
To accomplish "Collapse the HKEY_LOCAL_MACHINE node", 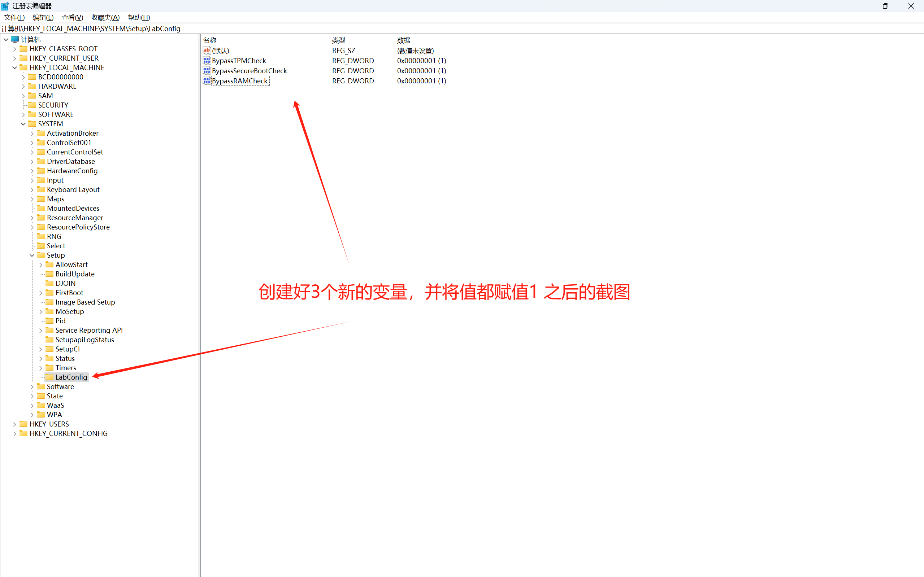I will pyautogui.click(x=14, y=67).
